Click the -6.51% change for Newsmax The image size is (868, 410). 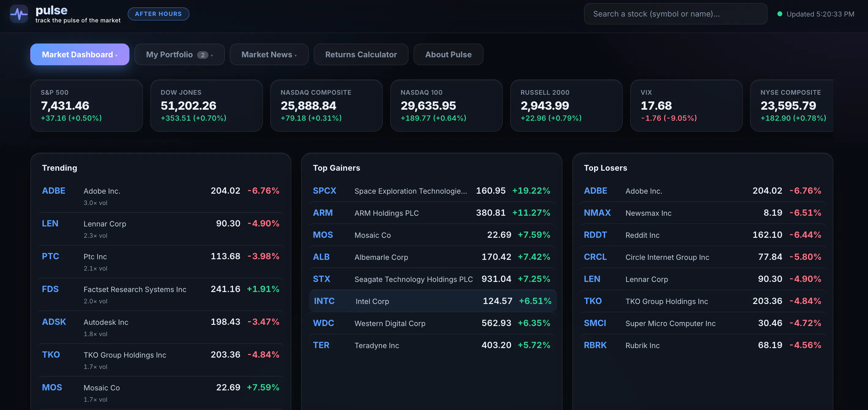(805, 213)
